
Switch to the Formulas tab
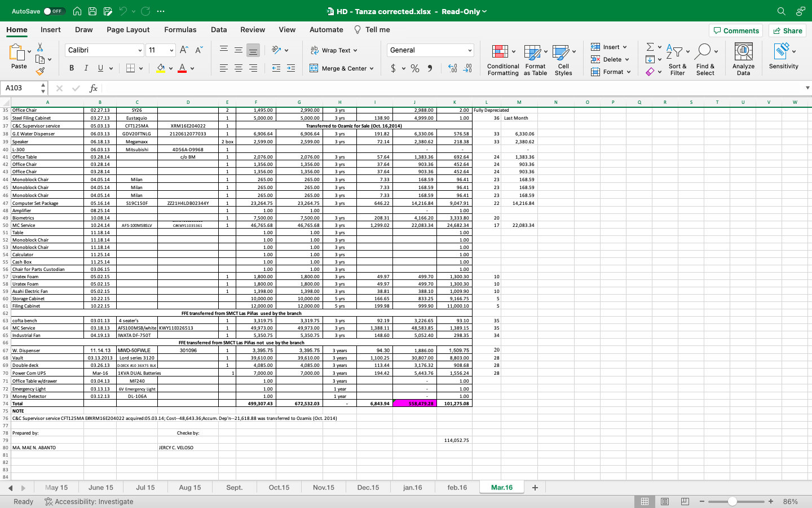[x=180, y=30]
